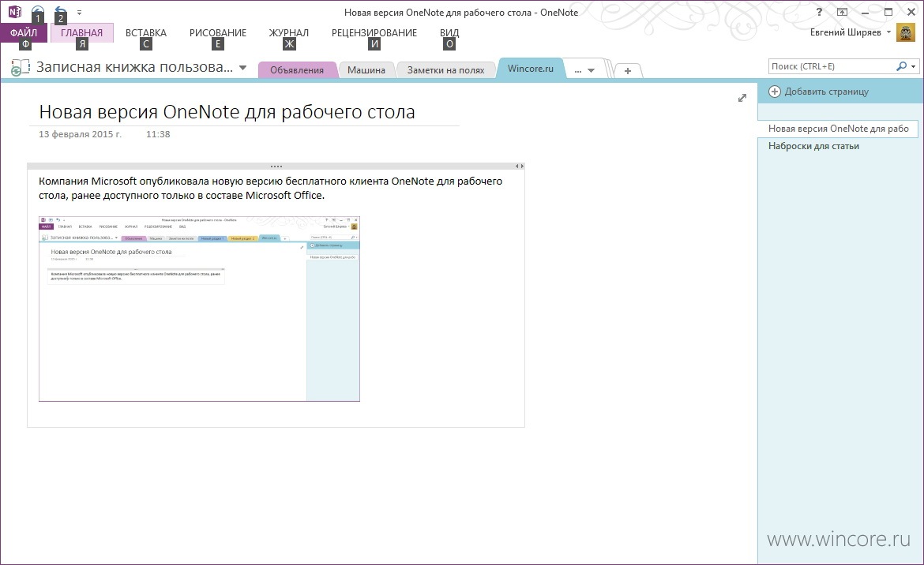Viewport: 924px width, 565px height.
Task: Go to the РЕЦЕНЗИРОВАНИЕ ribbon tab
Action: tap(374, 33)
